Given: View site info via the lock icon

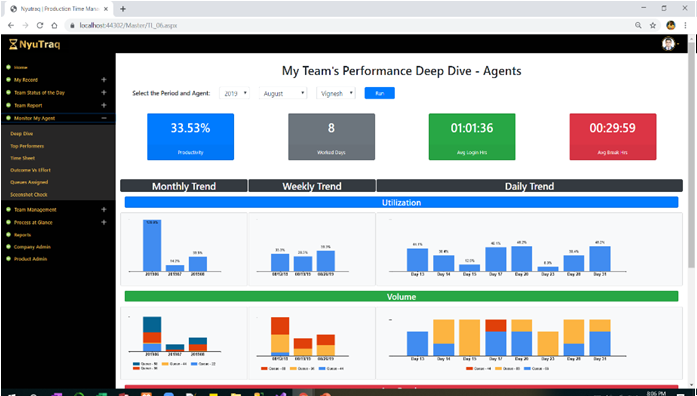Looking at the screenshot, I should (72, 26).
